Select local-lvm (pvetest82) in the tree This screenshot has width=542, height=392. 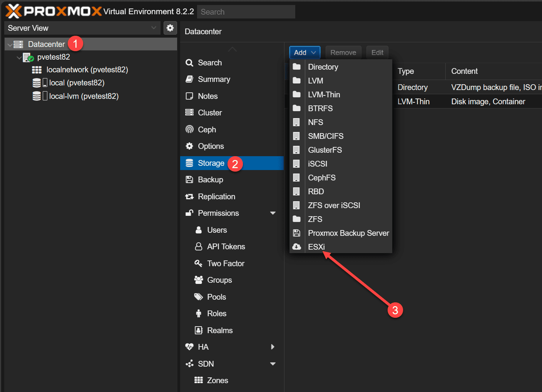coord(84,96)
